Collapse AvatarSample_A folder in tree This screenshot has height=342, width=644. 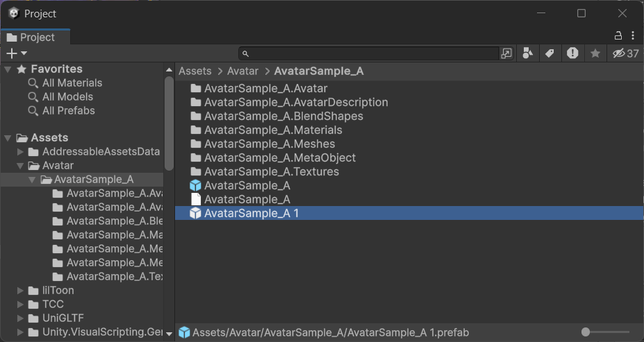coord(32,180)
